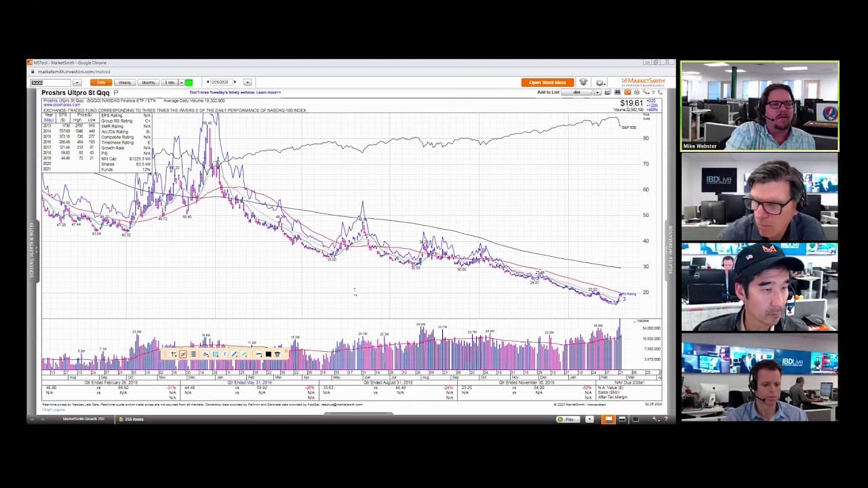Viewport: 868px width, 488px height.
Task: Step chart date back one day
Action: [208, 82]
